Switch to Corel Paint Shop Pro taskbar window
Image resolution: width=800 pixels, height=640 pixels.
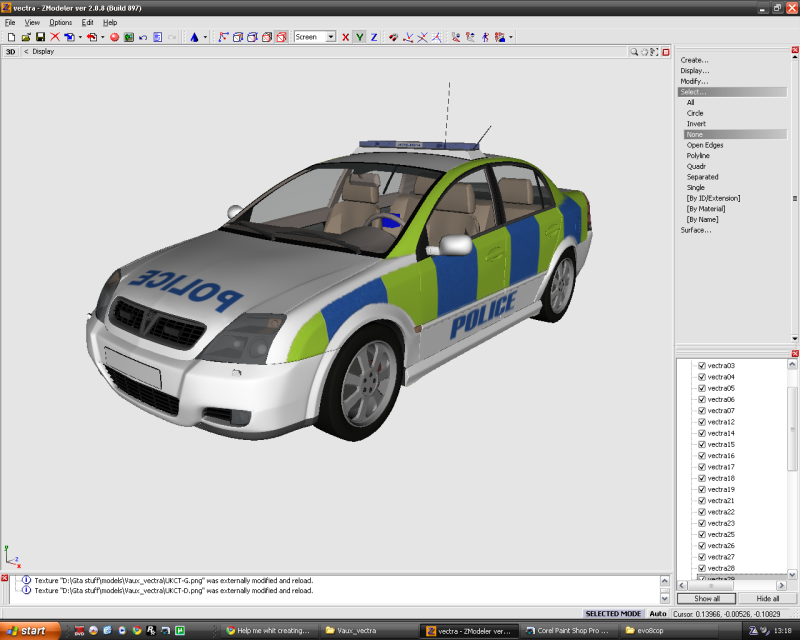coord(569,631)
